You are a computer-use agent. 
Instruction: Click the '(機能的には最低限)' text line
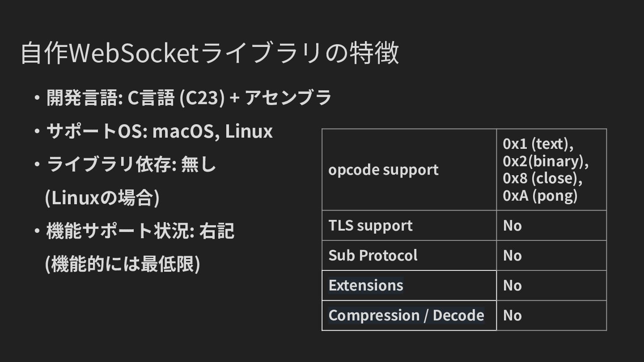click(123, 264)
